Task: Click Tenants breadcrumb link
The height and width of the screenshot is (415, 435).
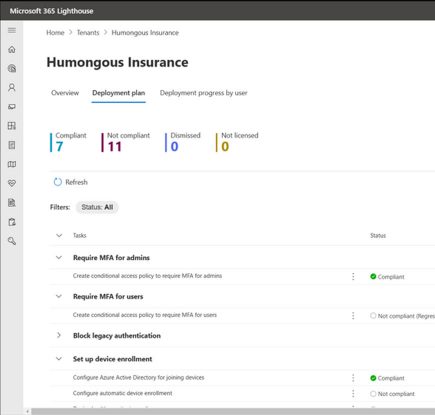Action: [x=88, y=33]
